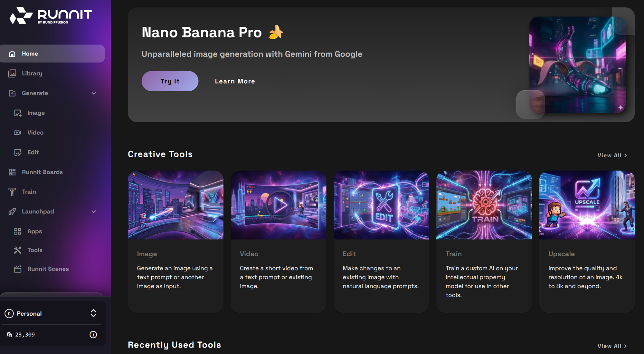Click the Learn More link

click(x=235, y=81)
